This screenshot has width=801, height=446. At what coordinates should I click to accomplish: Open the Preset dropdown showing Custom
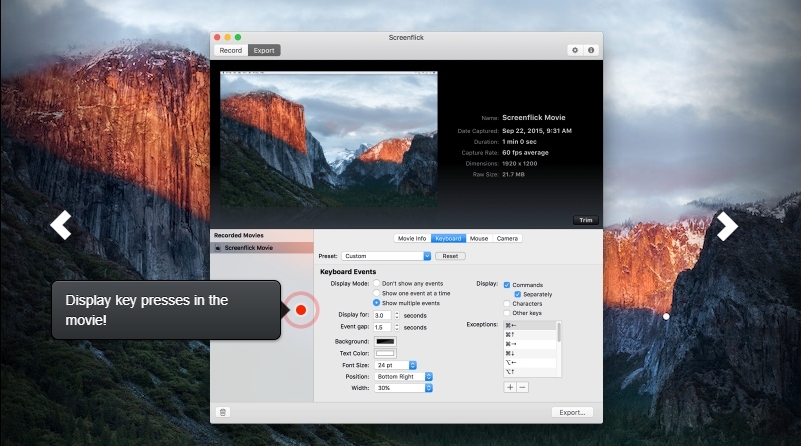click(386, 256)
